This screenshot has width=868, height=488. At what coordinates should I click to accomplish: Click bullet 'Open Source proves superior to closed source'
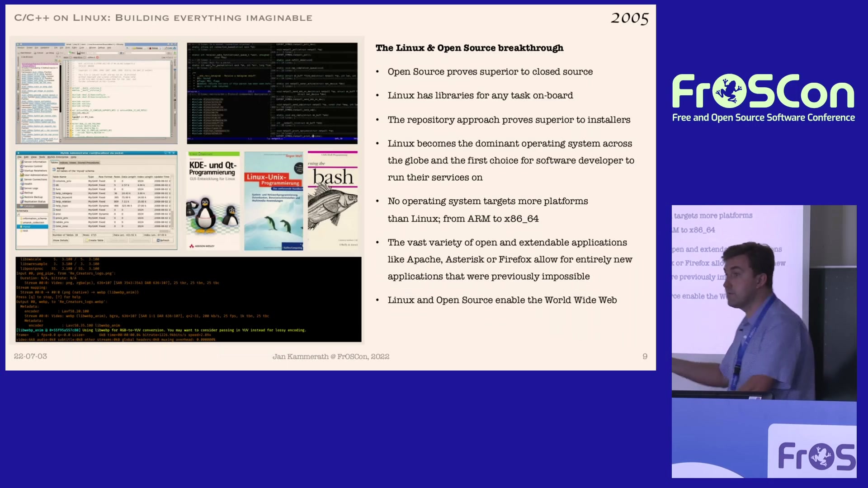pos(490,72)
